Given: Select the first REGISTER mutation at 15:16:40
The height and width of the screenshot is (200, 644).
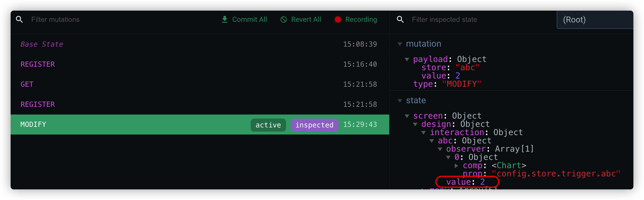Looking at the screenshot, I should (x=38, y=64).
